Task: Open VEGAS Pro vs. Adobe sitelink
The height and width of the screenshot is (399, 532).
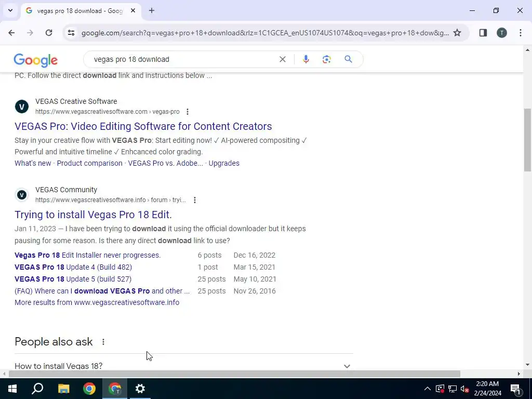Action: [x=166, y=163]
